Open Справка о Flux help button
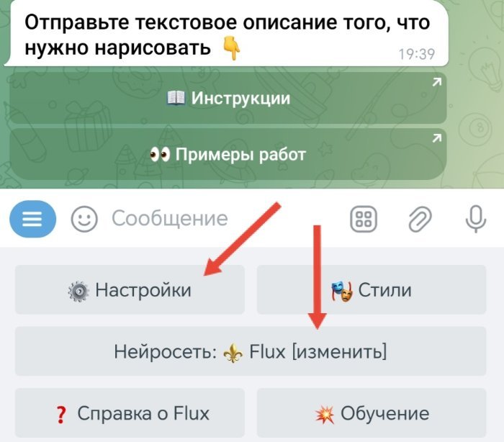The height and width of the screenshot is (442, 504). (130, 412)
